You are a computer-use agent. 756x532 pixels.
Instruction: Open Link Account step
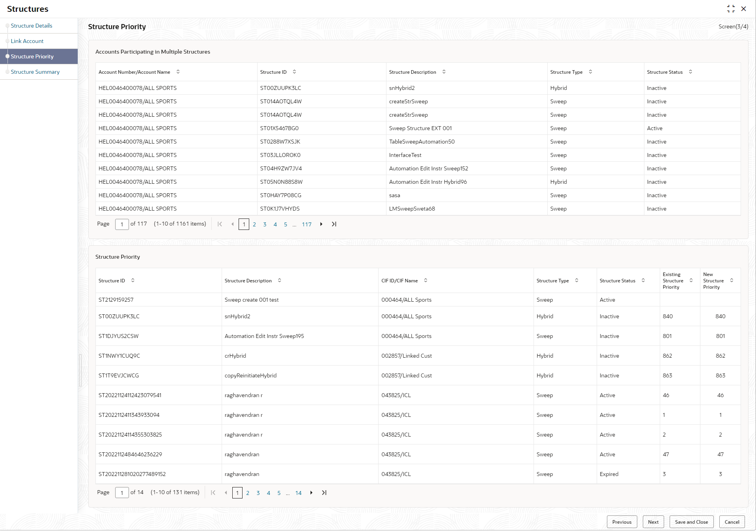pyautogui.click(x=27, y=41)
